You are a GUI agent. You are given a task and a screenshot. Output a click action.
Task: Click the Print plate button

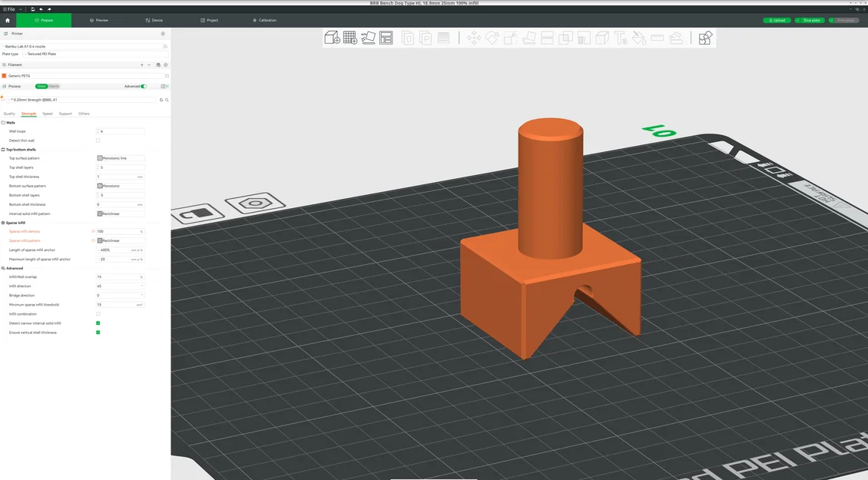846,21
